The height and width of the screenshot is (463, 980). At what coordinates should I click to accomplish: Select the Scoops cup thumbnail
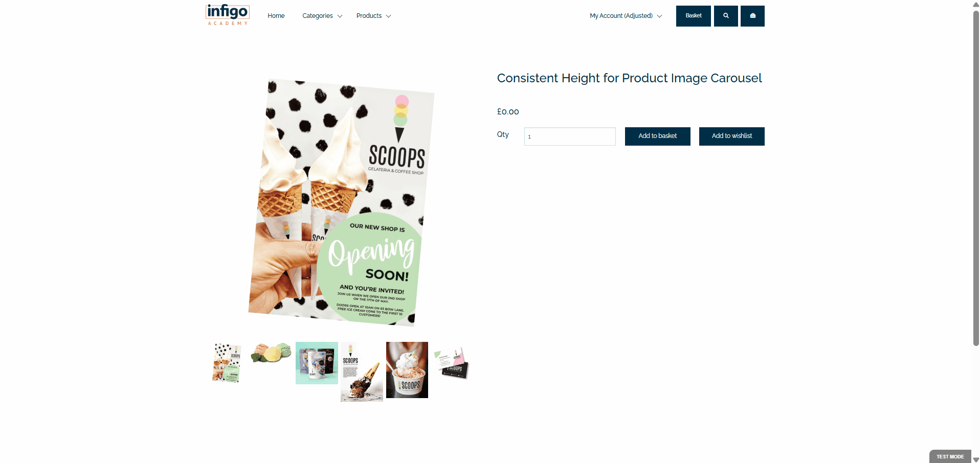click(x=407, y=370)
